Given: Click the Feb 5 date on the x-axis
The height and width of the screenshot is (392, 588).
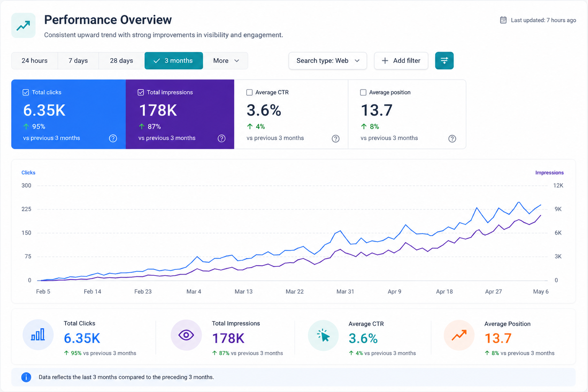Looking at the screenshot, I should [x=43, y=292].
